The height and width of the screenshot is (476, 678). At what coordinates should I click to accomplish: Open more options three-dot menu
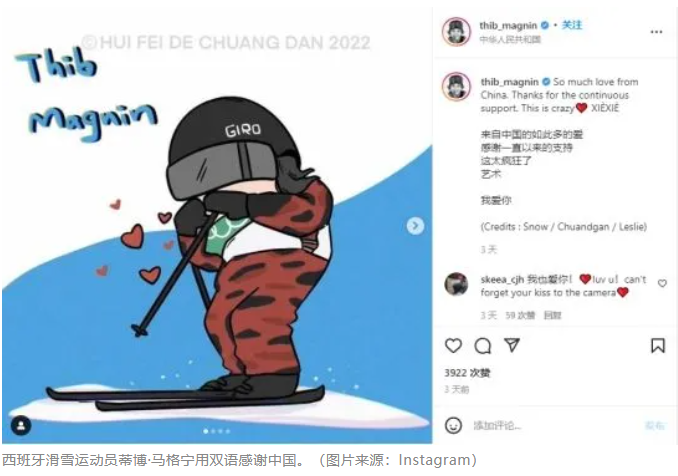coord(656,32)
